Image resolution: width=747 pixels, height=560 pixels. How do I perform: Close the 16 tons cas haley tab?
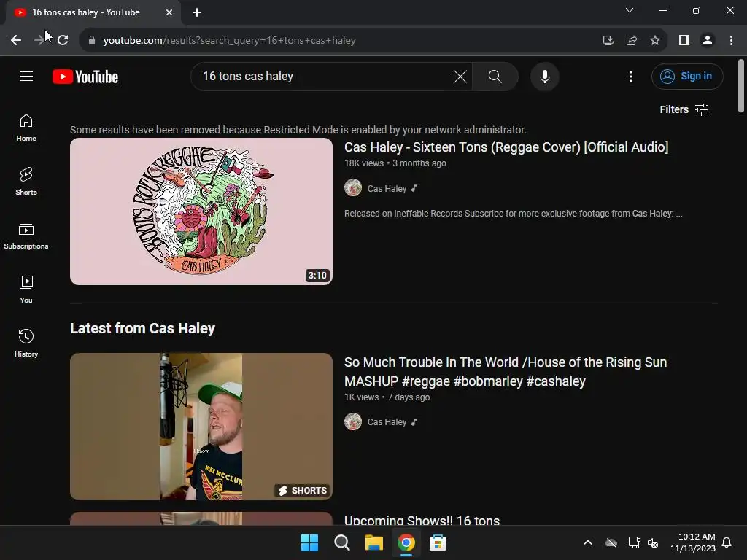[x=169, y=12]
